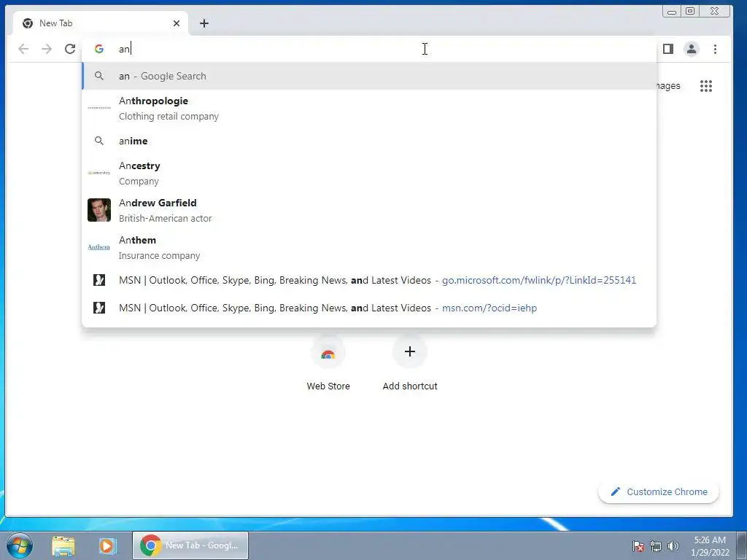
Task: Select the Anthropologie suggestion
Action: (x=369, y=109)
